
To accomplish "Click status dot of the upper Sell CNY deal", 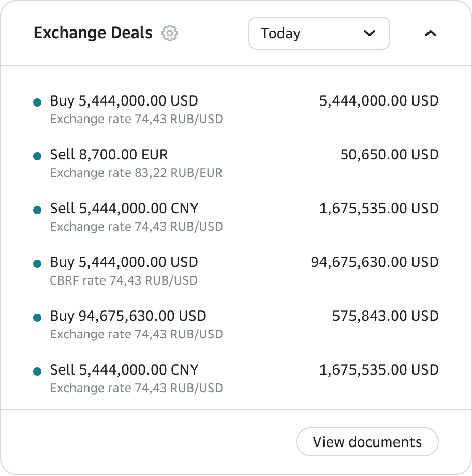I will (37, 210).
